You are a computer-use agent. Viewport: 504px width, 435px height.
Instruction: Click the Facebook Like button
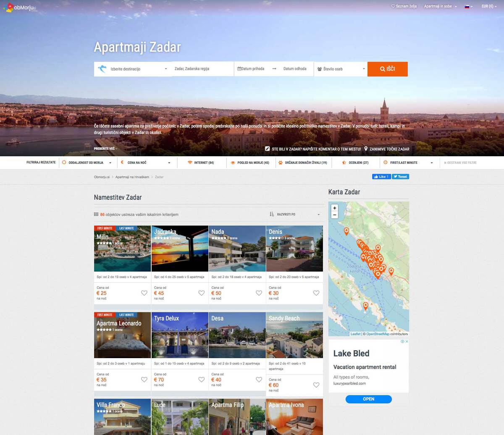coord(381,177)
